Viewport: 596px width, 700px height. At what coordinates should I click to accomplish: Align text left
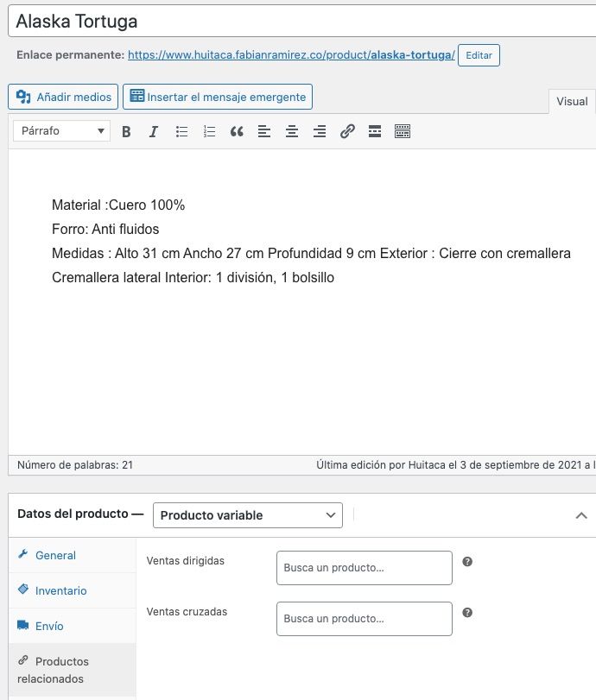click(x=264, y=131)
